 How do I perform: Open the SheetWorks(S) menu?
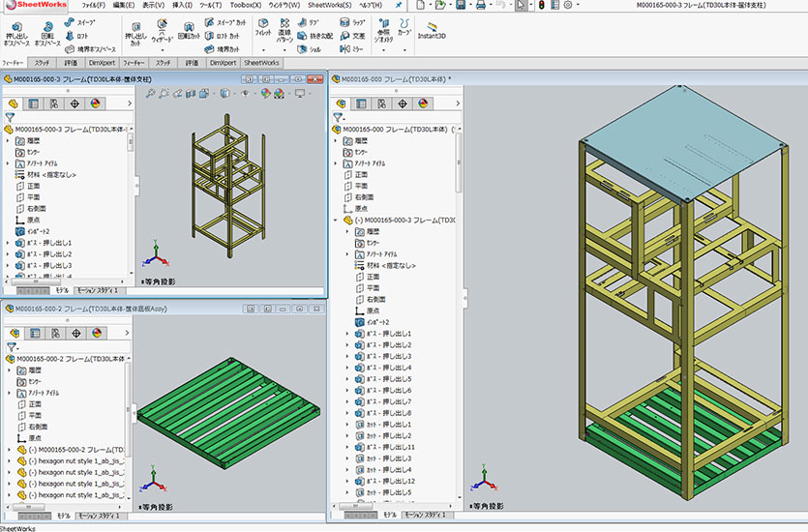(x=330, y=5)
